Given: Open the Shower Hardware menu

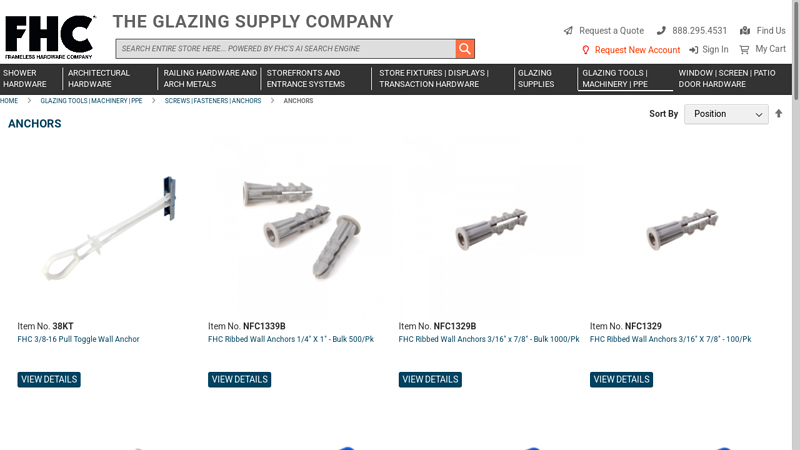Looking at the screenshot, I should 24,79.
